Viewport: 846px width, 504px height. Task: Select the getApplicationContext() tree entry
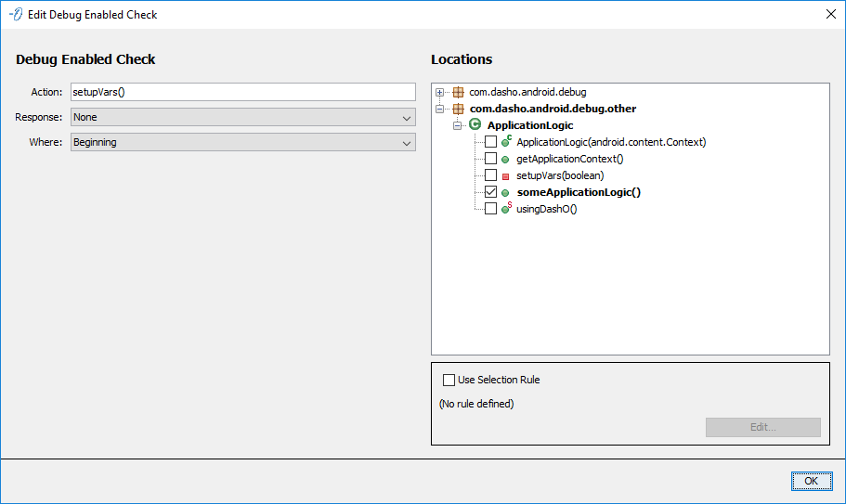tap(569, 159)
